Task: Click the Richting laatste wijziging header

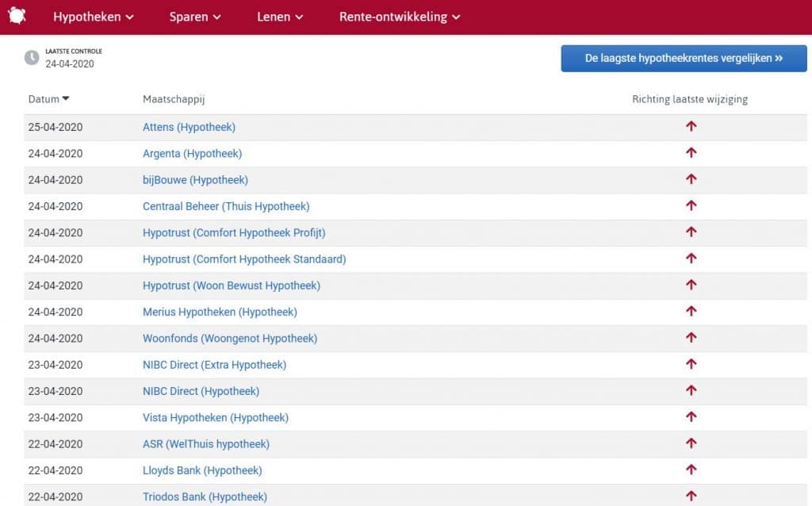Action: (x=690, y=99)
